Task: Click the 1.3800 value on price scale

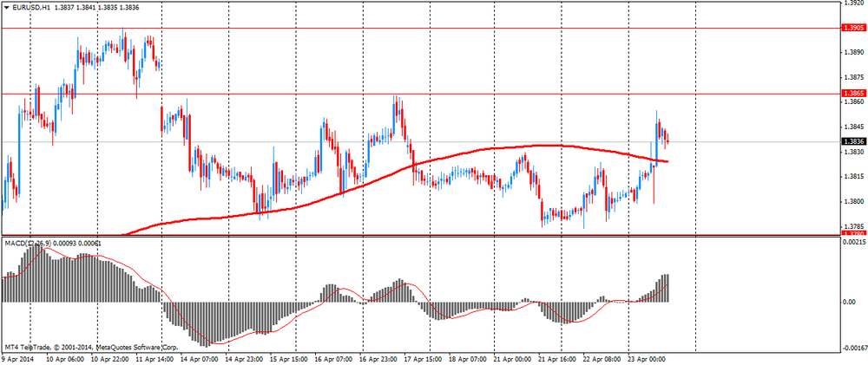Action: click(x=853, y=202)
